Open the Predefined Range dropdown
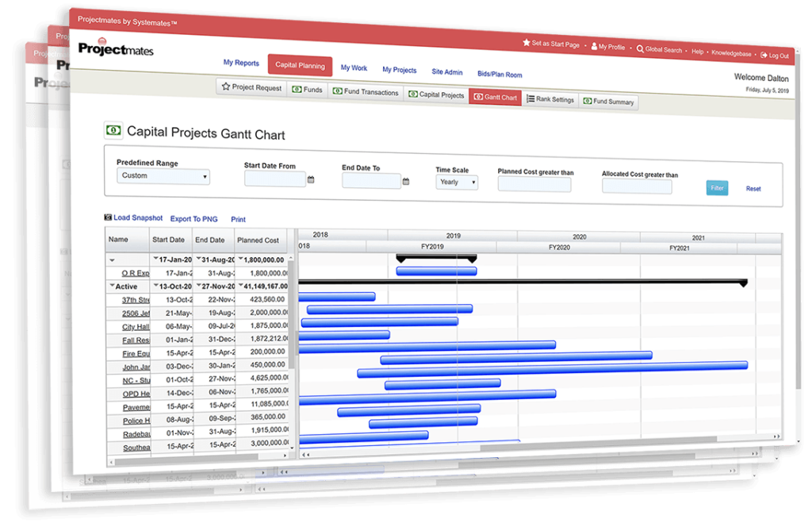This screenshot has width=812, height=527. 163,176
